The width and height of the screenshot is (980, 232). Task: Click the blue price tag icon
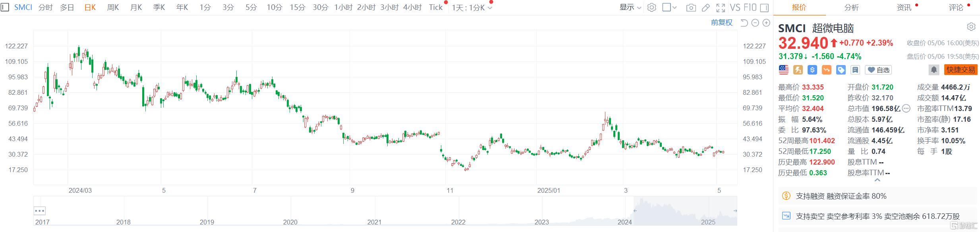tap(841, 70)
